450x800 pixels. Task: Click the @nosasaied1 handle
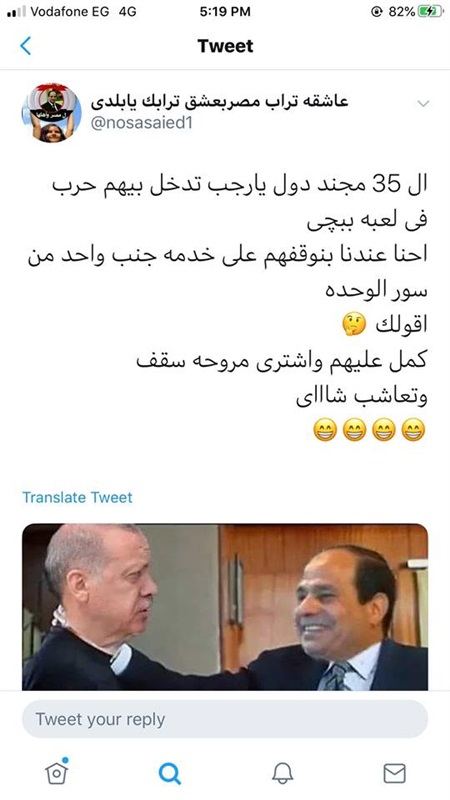pos(141,123)
